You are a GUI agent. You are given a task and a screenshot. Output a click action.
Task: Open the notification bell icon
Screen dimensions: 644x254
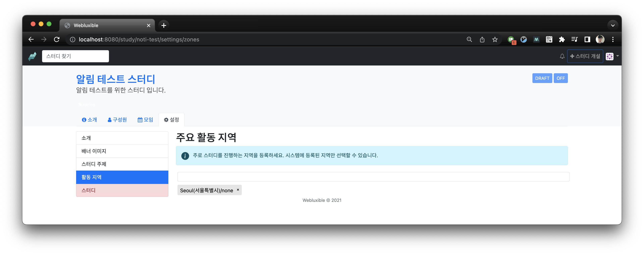(x=562, y=56)
